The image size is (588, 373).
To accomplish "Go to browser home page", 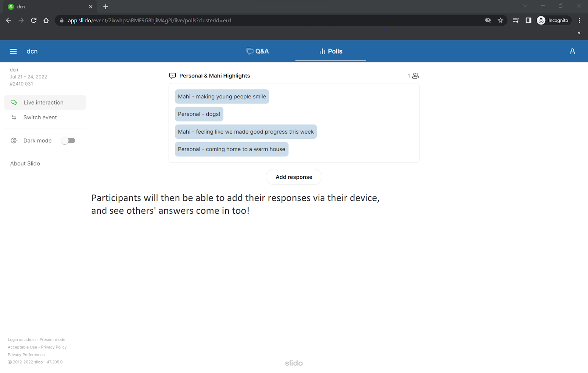I will (46, 21).
